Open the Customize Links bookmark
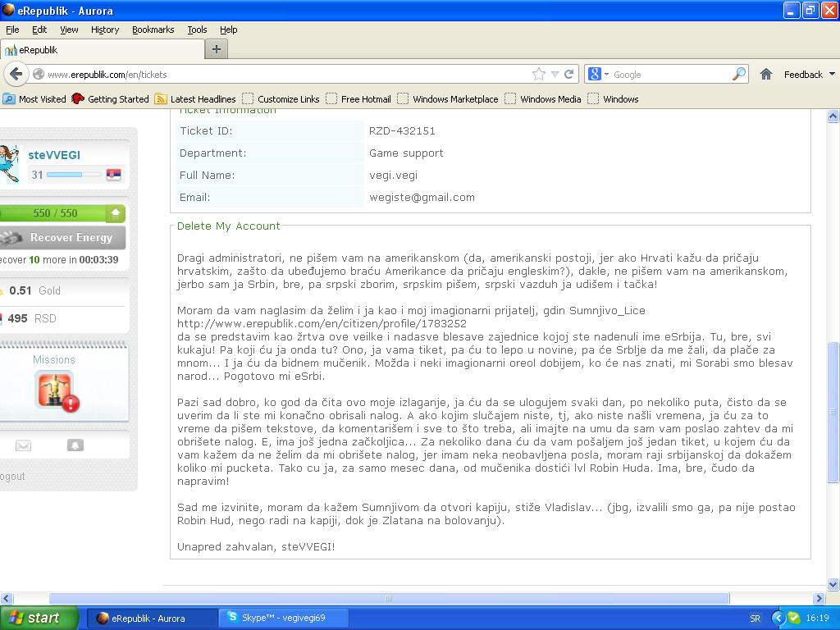The image size is (840, 630). (281, 98)
